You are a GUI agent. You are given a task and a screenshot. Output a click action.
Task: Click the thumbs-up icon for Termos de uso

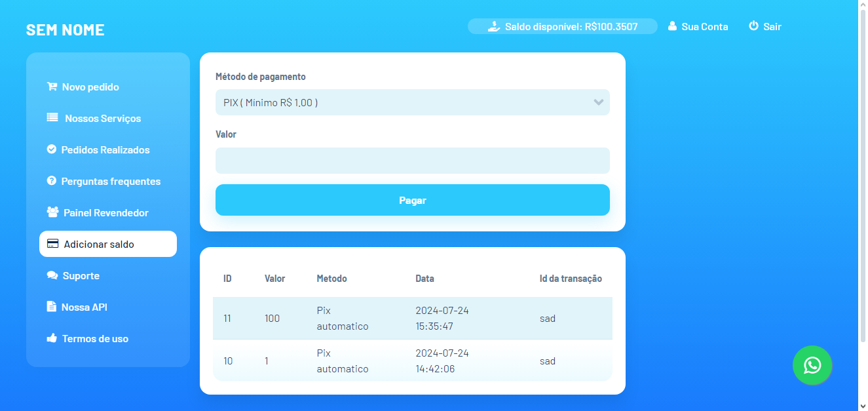point(52,338)
